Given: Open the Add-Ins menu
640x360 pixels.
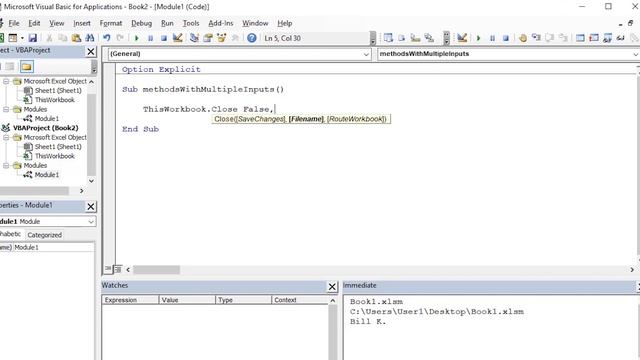Looking at the screenshot, I should pyautogui.click(x=220, y=23).
